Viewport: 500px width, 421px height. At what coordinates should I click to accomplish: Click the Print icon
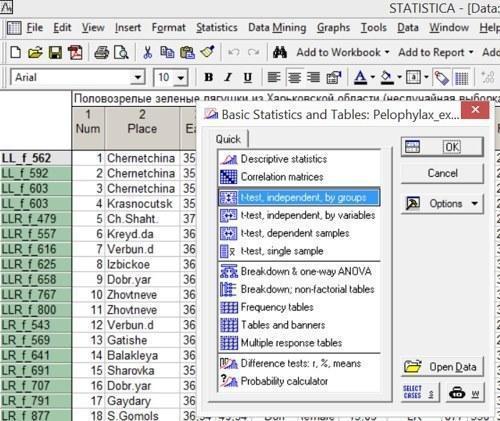pyautogui.click(x=101, y=53)
